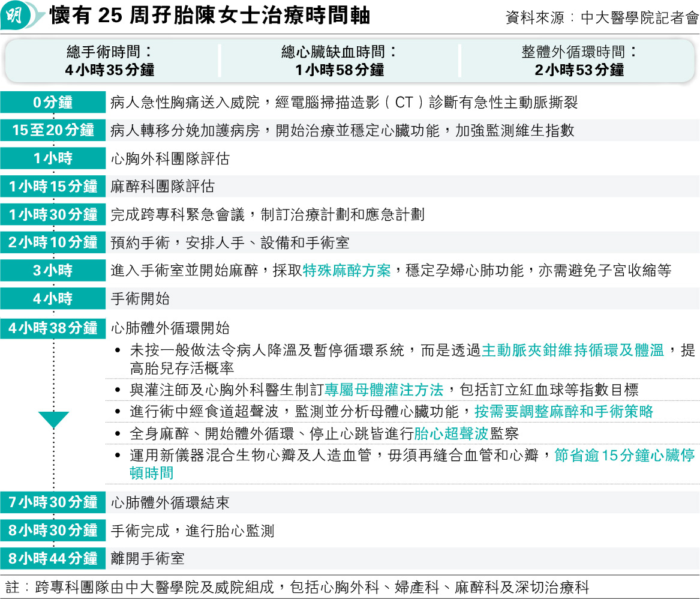Screen dimensions: 700x599
Task: Select the '15至20分鐘' timeline label
Action: (53, 130)
